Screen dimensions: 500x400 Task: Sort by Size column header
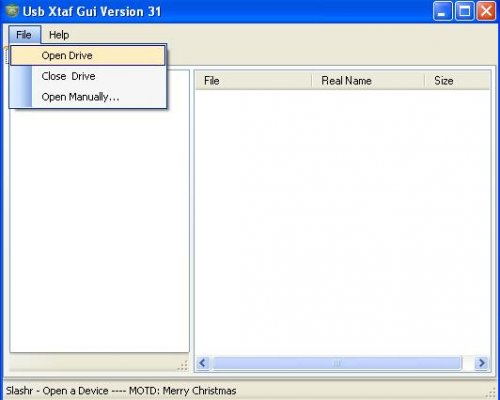[457, 81]
